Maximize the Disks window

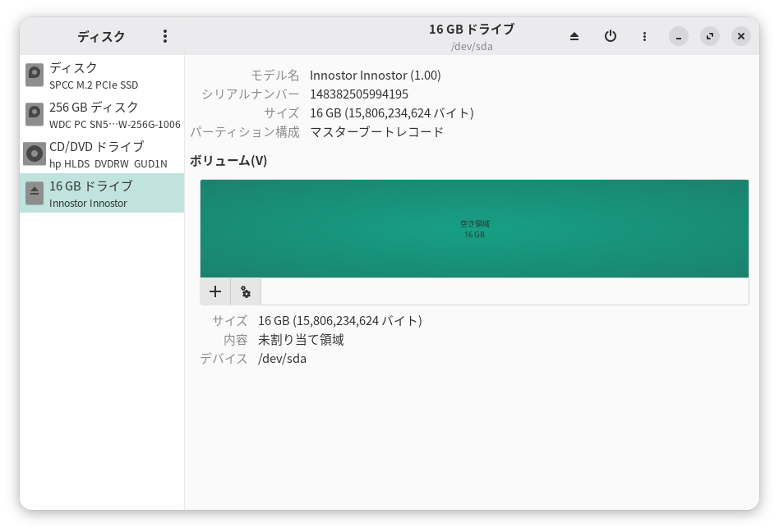709,36
